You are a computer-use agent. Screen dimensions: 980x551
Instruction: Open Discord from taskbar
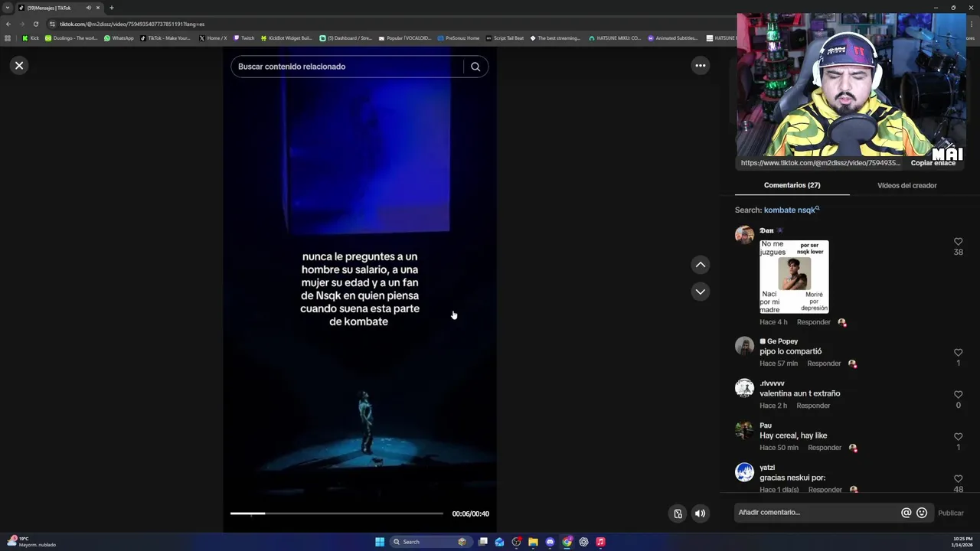(x=550, y=542)
